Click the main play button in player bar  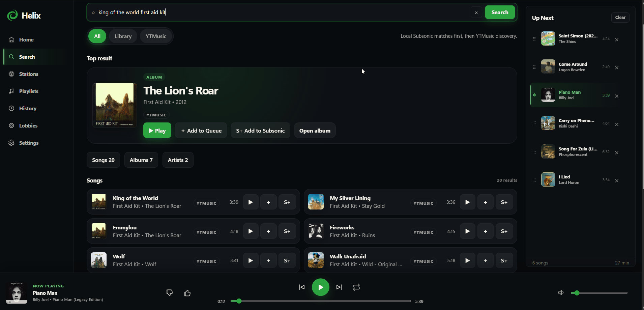coord(320,287)
